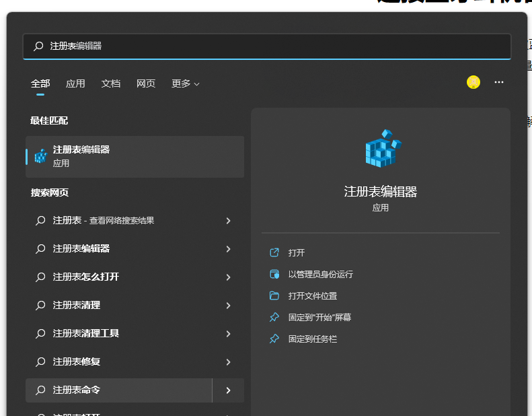Click the 打开 launch icon
The image size is (532, 416).
click(x=274, y=252)
